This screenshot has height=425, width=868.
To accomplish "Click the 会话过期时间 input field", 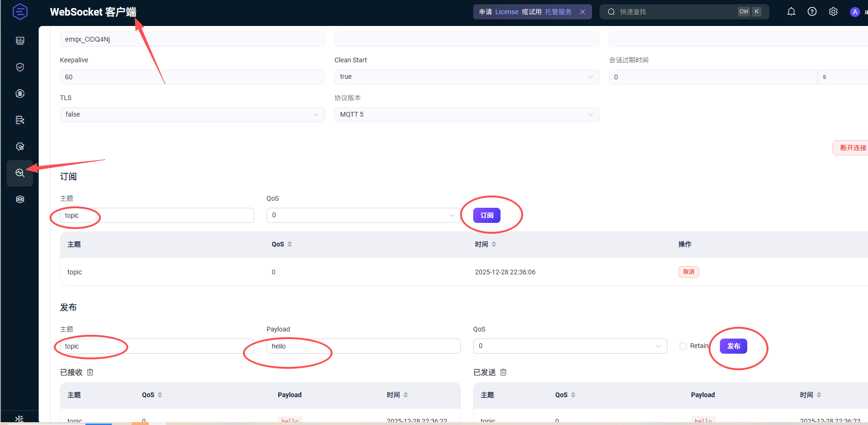I will coord(713,77).
